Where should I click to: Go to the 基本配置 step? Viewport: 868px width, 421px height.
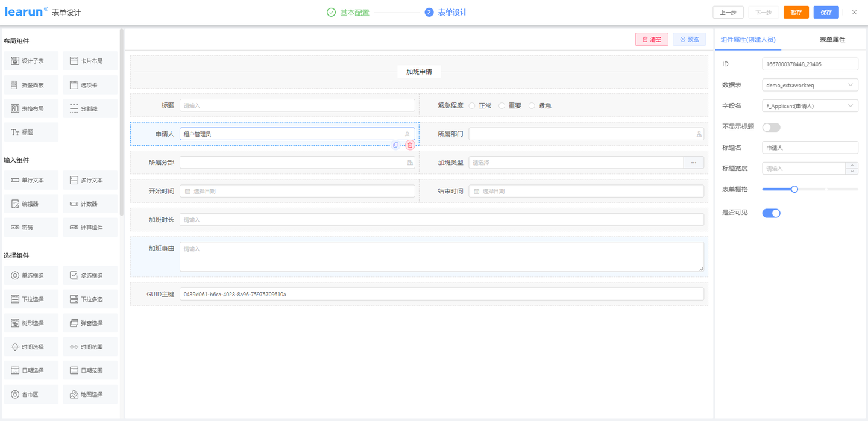click(348, 12)
